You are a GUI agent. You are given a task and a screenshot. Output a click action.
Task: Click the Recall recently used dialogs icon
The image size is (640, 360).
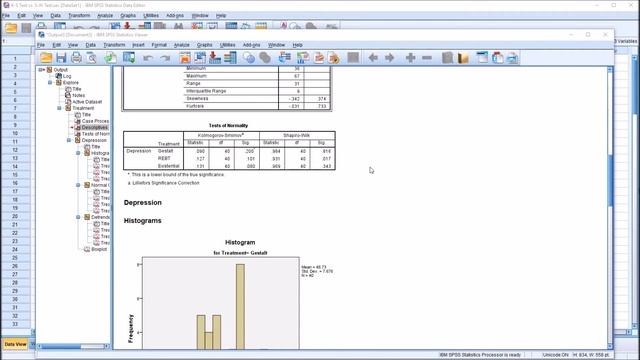pyautogui.click(x=129, y=58)
